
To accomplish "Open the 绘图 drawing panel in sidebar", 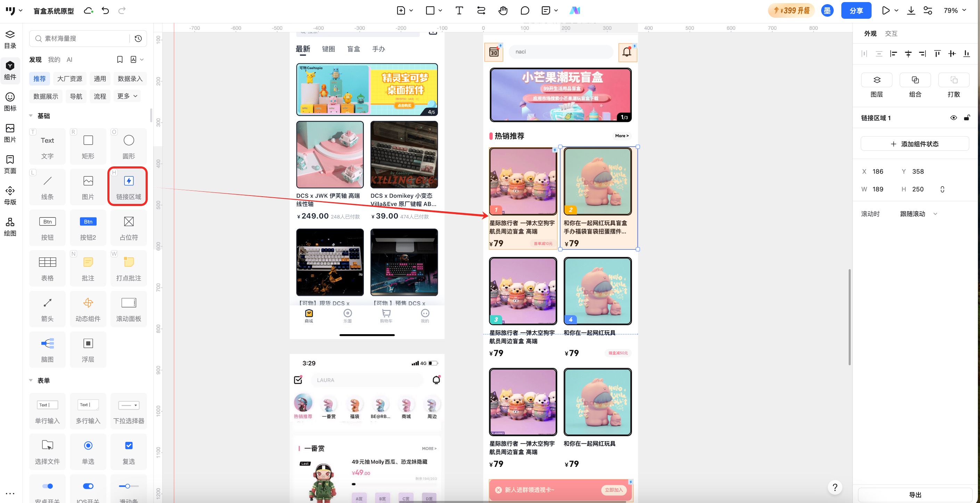I will click(x=10, y=227).
